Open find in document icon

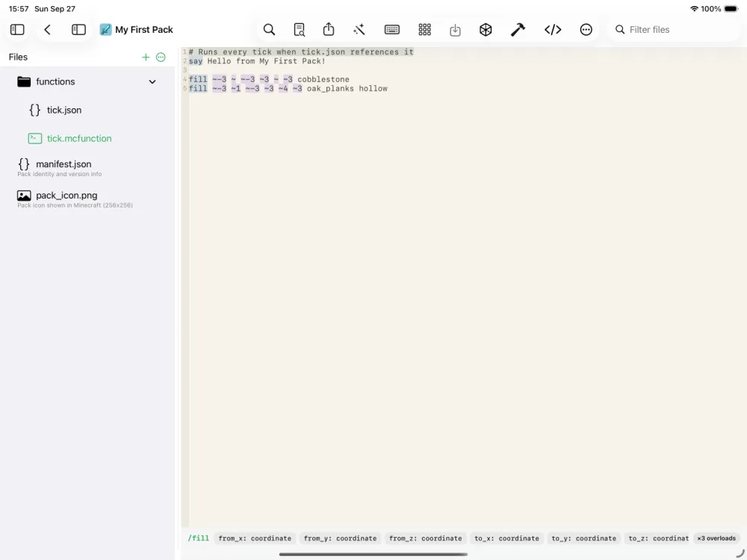[x=300, y=30]
